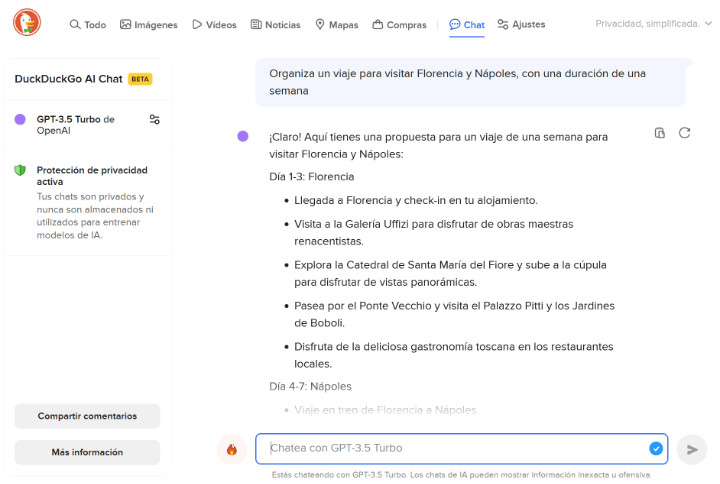720x484 pixels.
Task: Go to the Noticias tab
Action: pos(276,25)
